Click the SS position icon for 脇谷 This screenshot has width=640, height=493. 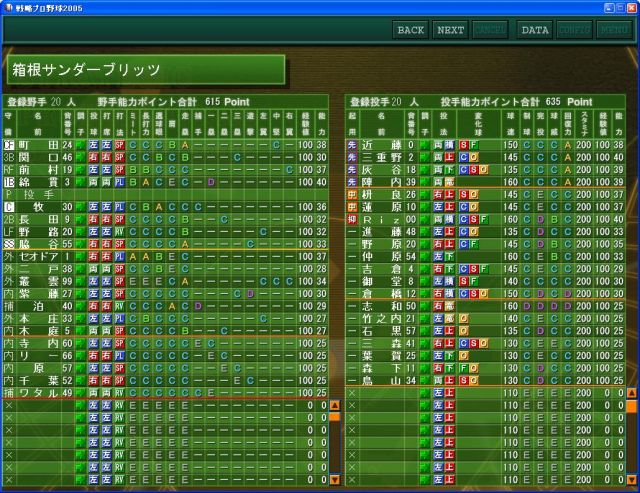[9, 244]
